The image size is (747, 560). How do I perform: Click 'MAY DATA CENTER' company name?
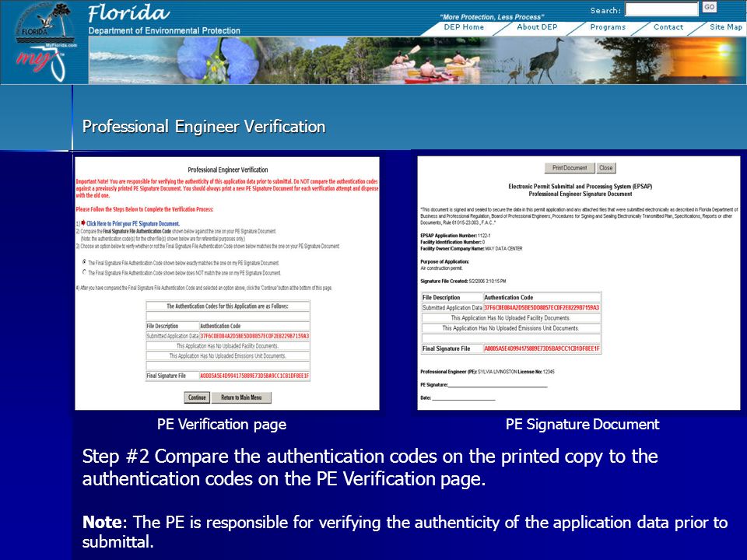[503, 248]
